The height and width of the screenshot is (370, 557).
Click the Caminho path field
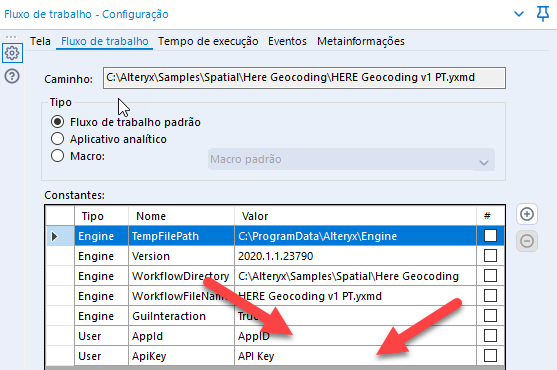click(304, 78)
